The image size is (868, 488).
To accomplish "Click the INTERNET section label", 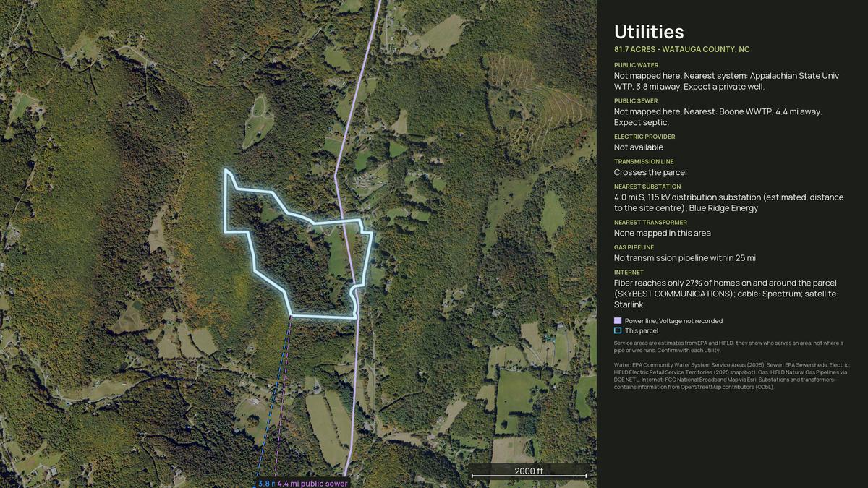I will pyautogui.click(x=629, y=273).
